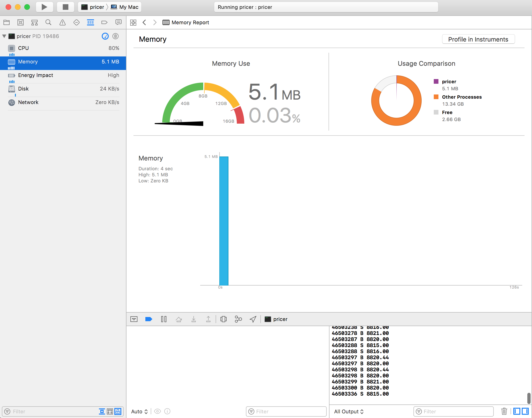The image size is (532, 418).
Task: Open the Breakpoint navigator icon
Action: 104,23
